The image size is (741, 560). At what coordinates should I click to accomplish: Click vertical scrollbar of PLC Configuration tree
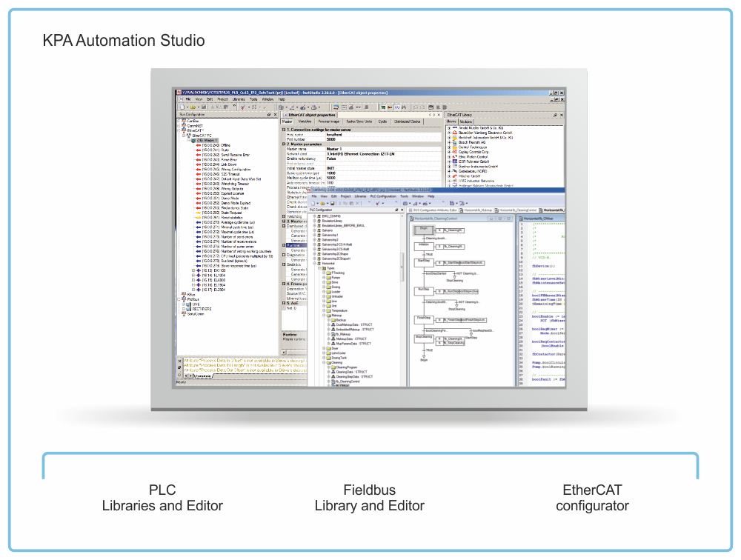click(402, 267)
